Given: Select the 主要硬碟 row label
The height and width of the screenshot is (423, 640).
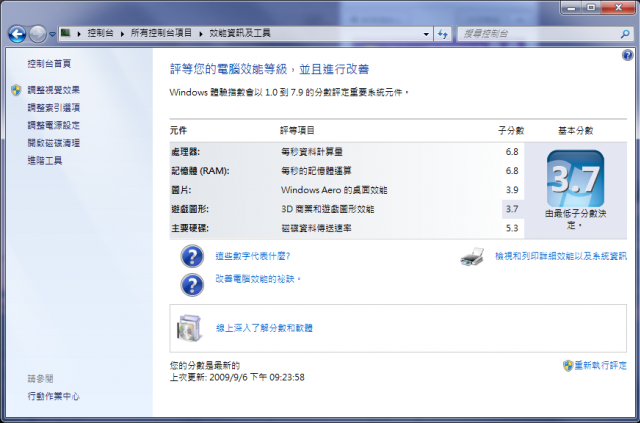Looking at the screenshot, I should (190, 228).
